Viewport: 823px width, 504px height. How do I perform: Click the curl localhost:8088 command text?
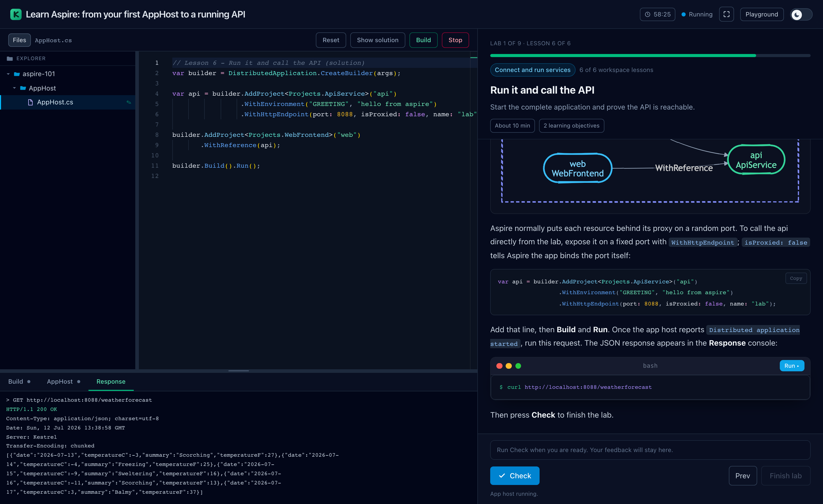tap(579, 387)
